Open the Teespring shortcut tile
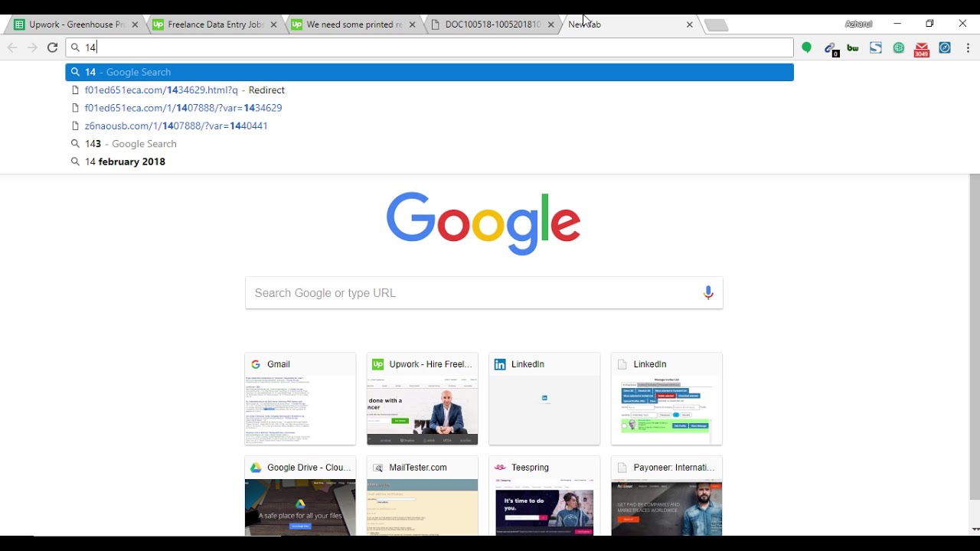This screenshot has width=980, height=551. (544, 496)
